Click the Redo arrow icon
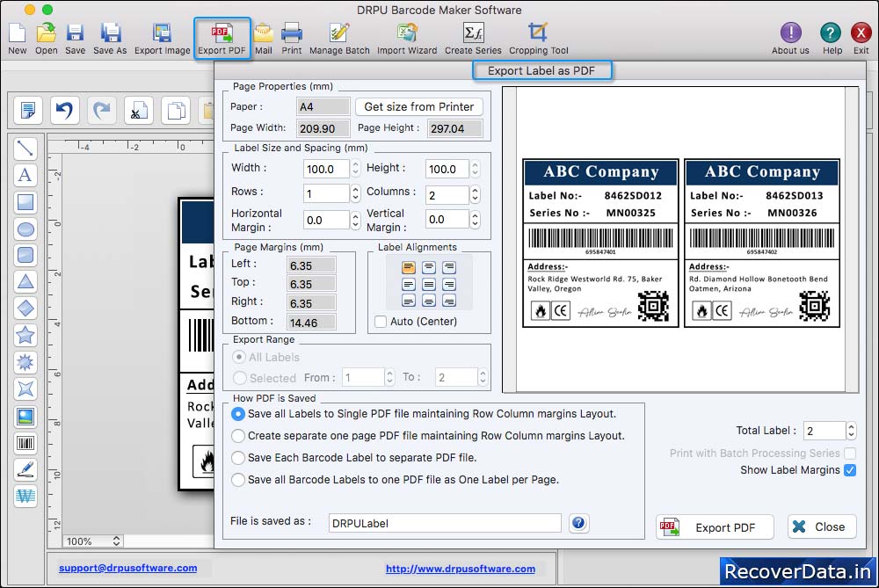The width and height of the screenshot is (879, 588). point(101,111)
